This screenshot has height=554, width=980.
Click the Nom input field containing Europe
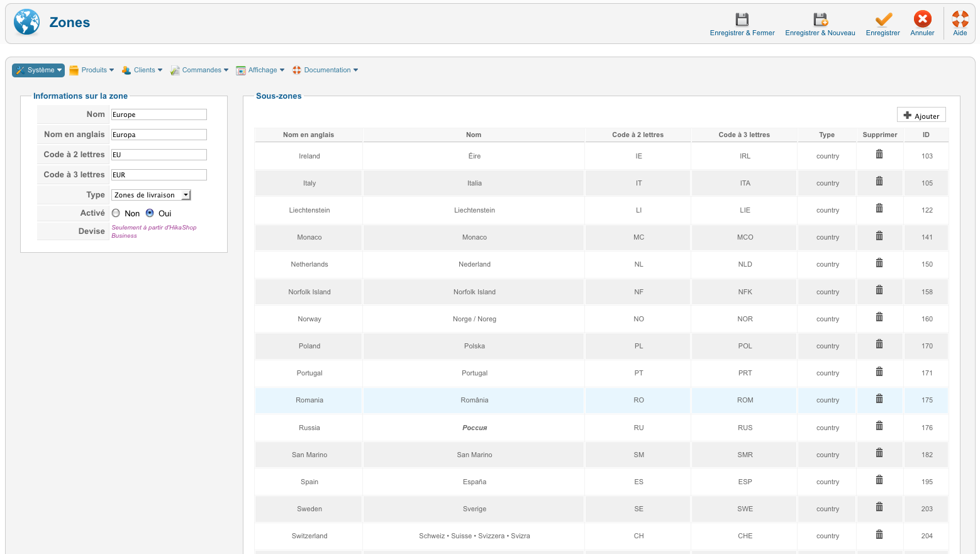click(159, 114)
